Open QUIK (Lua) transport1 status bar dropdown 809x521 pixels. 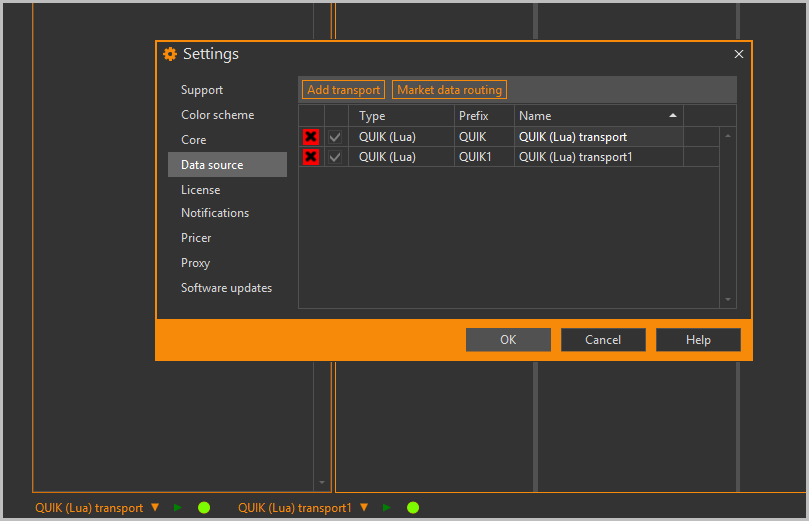click(x=364, y=508)
